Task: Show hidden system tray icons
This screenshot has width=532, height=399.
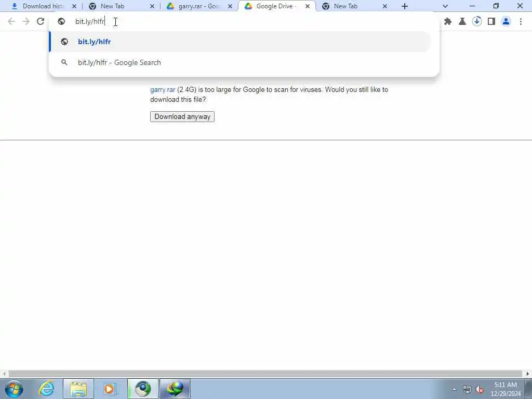Action: tap(454, 389)
